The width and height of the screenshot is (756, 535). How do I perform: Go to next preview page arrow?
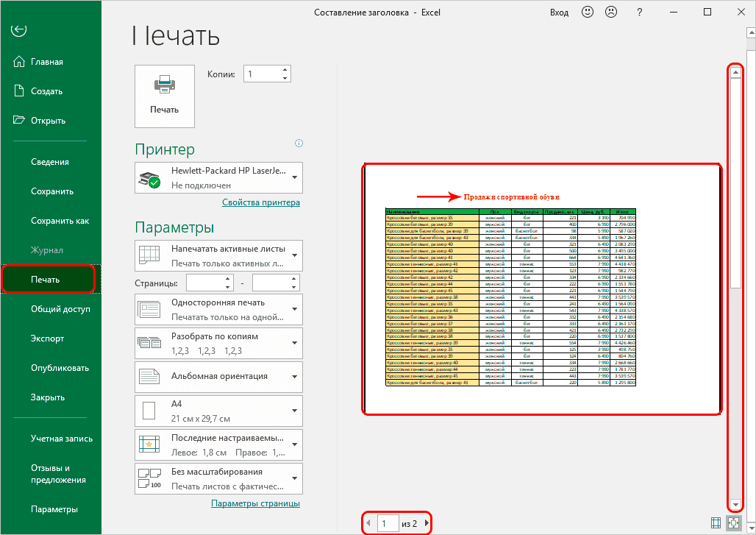click(x=427, y=524)
